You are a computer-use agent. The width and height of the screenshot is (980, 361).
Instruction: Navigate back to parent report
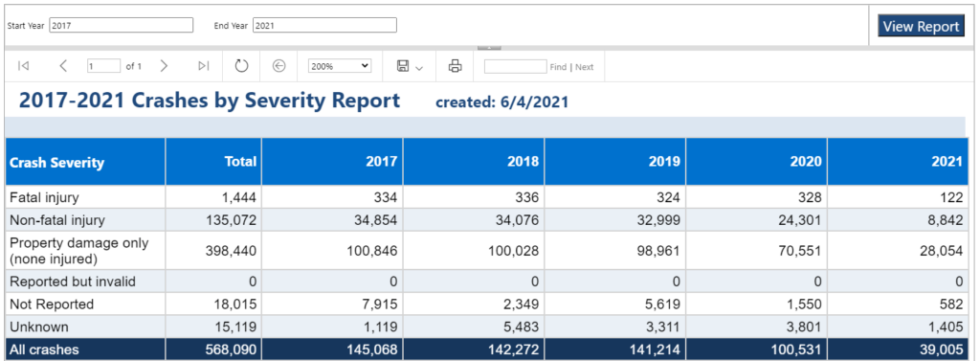[279, 66]
